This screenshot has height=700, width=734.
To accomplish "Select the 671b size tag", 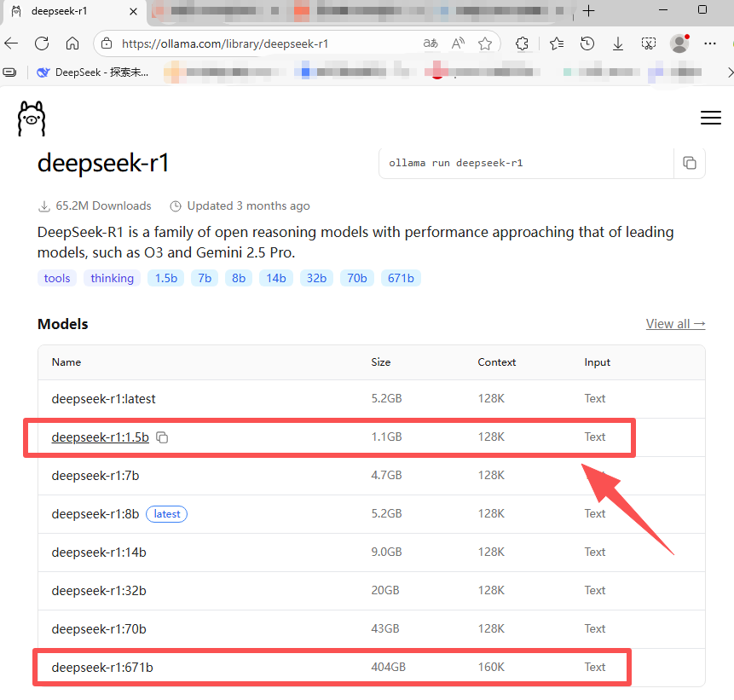I will tap(401, 278).
